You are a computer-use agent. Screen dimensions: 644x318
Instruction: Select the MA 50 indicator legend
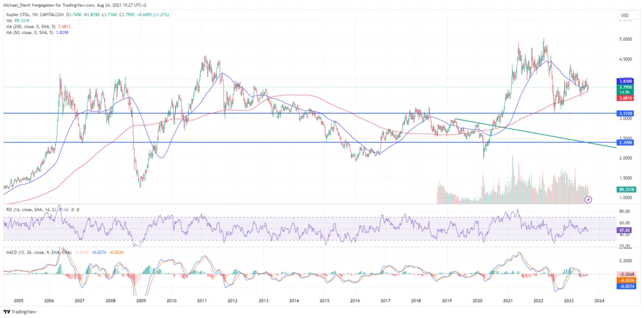31,32
